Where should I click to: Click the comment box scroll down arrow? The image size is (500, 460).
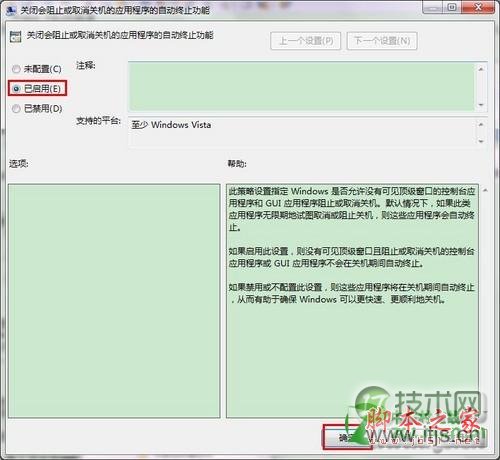pos(481,105)
